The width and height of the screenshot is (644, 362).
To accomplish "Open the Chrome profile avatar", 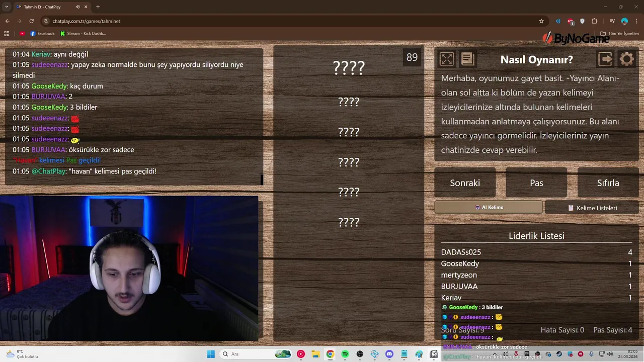I will point(624,21).
